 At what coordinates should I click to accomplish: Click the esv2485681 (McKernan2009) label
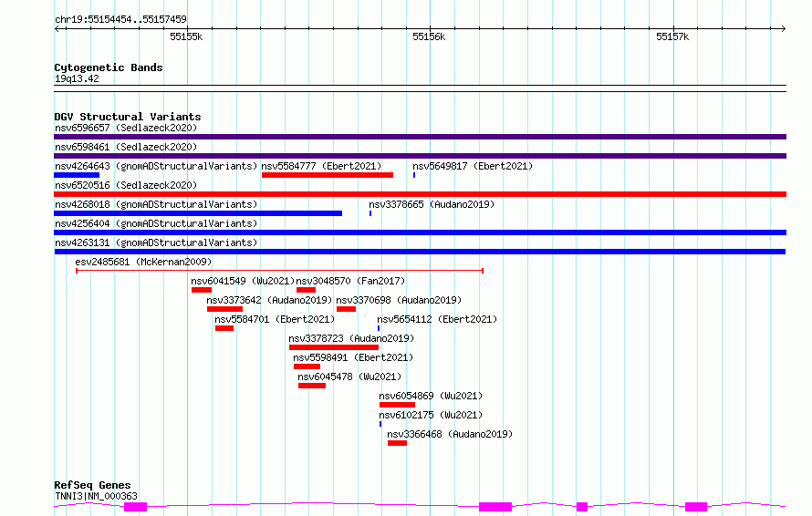[x=143, y=262]
